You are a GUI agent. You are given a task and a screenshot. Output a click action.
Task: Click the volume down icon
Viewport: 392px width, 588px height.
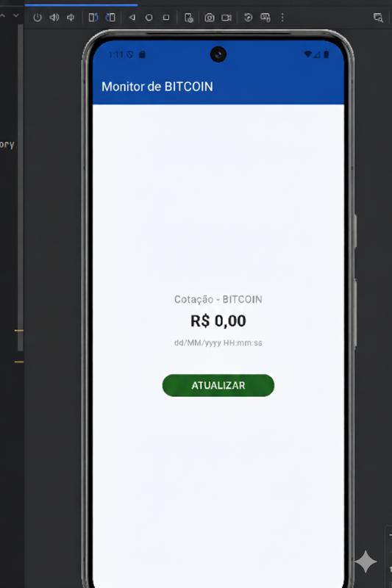71,17
